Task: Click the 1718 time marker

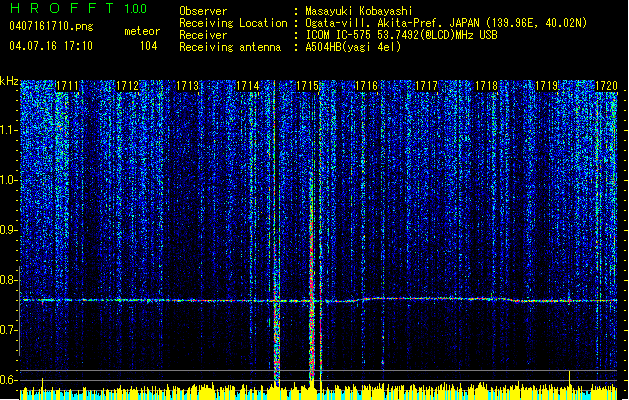Action: coord(486,86)
